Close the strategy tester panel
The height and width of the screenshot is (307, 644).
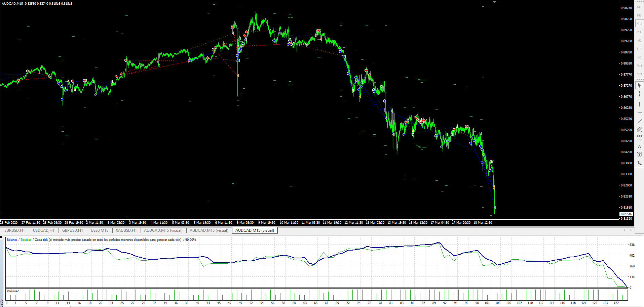[1, 237]
